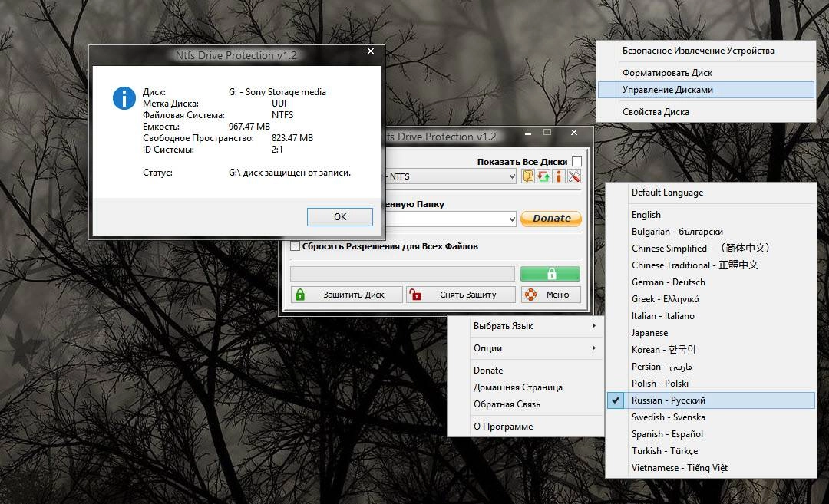Image resolution: width=829 pixels, height=504 pixels.
Task: Open О Программе menu item
Action: [x=526, y=427]
